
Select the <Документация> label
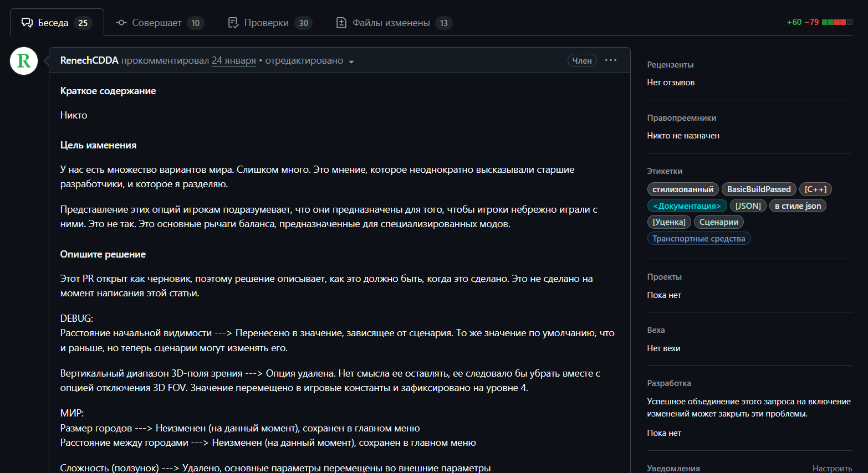[687, 206]
